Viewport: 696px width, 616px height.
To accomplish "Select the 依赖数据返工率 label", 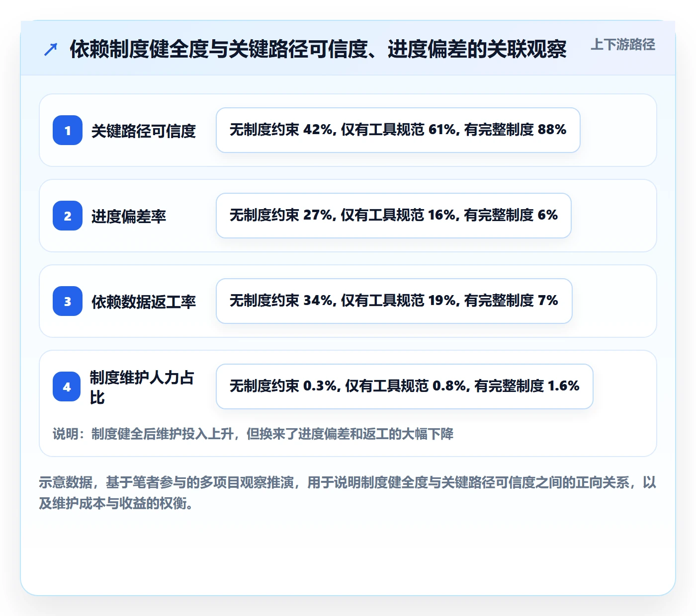I will (144, 302).
